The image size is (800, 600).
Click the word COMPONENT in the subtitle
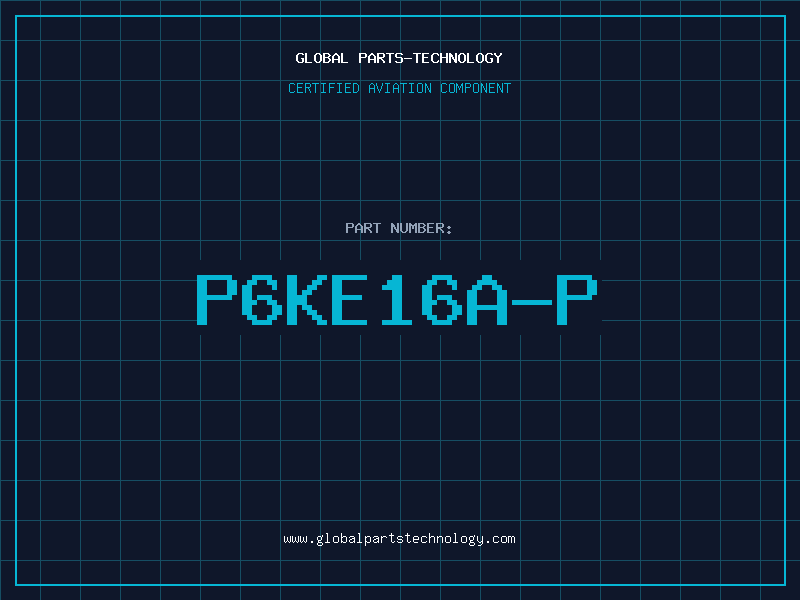476,88
